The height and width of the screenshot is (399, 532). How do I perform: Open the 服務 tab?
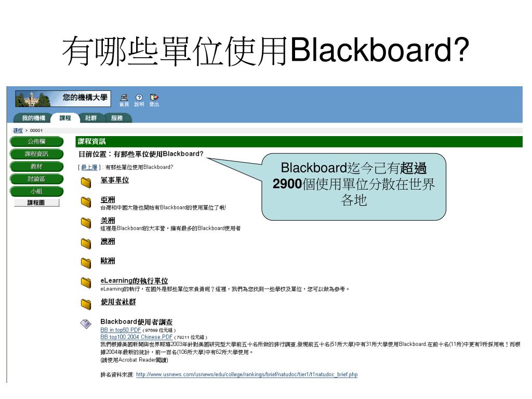[117, 118]
